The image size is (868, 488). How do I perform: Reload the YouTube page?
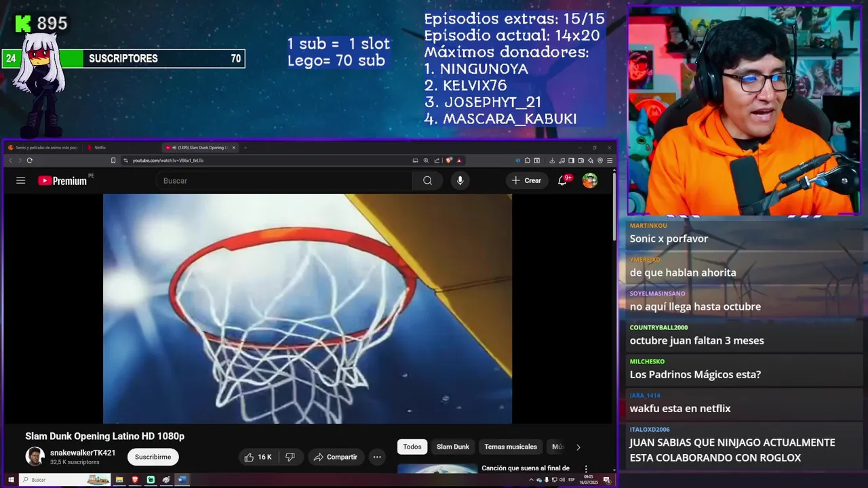click(29, 161)
